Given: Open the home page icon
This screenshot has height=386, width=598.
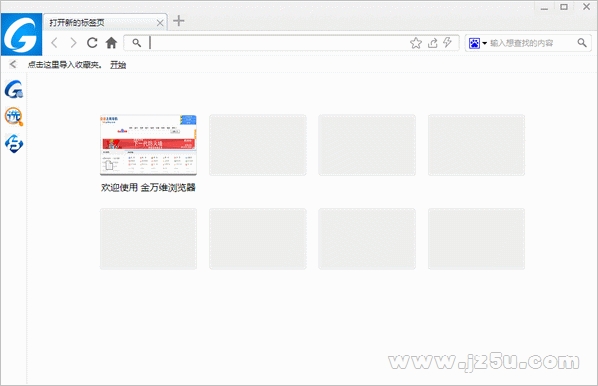Looking at the screenshot, I should (x=111, y=43).
